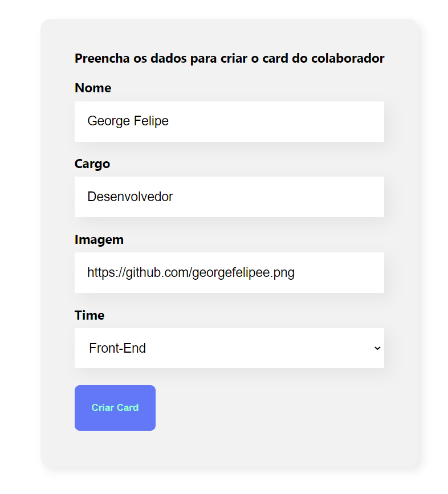448x494 pixels.
Task: Select the Cargo field showing Desenvolvedor
Action: [228, 197]
